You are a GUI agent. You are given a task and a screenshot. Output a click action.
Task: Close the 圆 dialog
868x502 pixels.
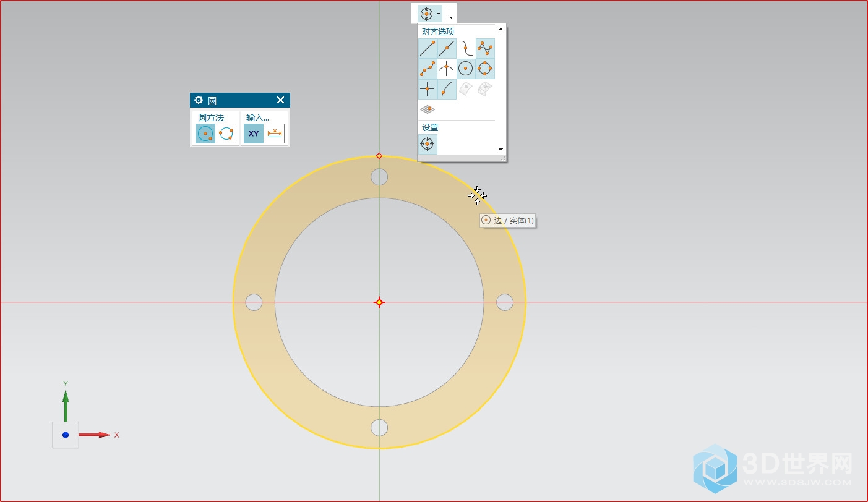(x=280, y=100)
